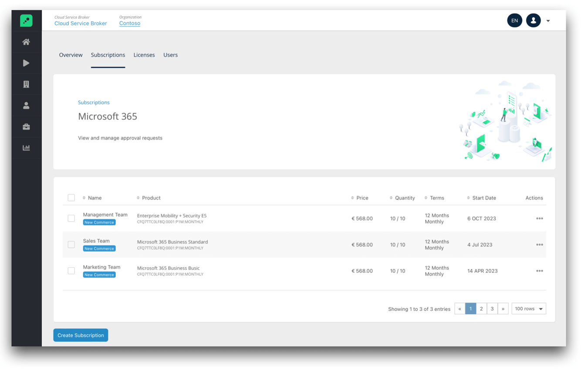Expand the account dropdown next to profile avatar
588x373 pixels.
coord(548,20)
